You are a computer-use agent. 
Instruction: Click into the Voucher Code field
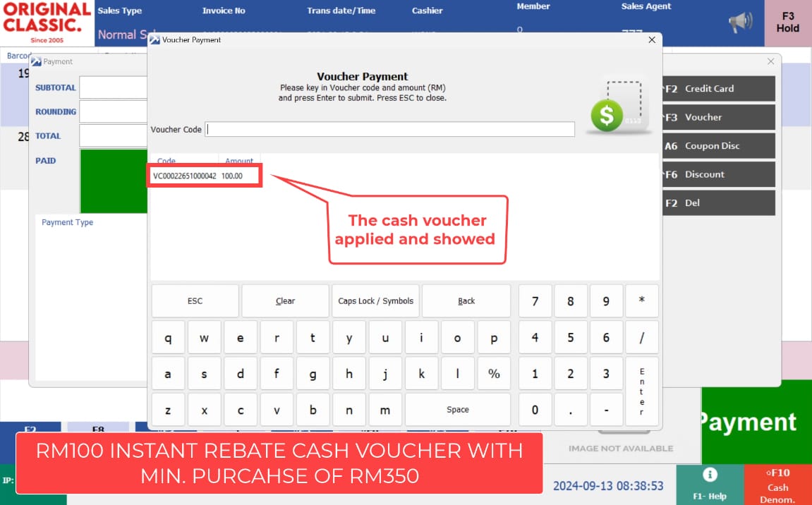(x=390, y=129)
